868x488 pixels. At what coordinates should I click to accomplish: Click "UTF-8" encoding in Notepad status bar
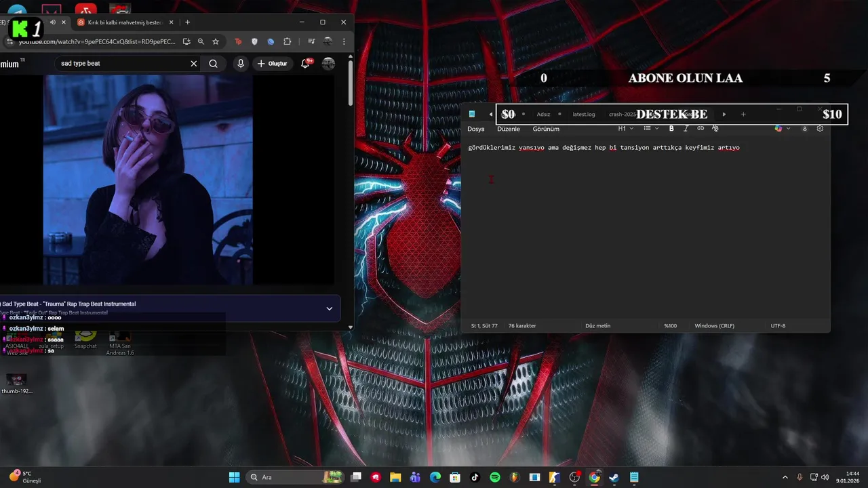[778, 326]
